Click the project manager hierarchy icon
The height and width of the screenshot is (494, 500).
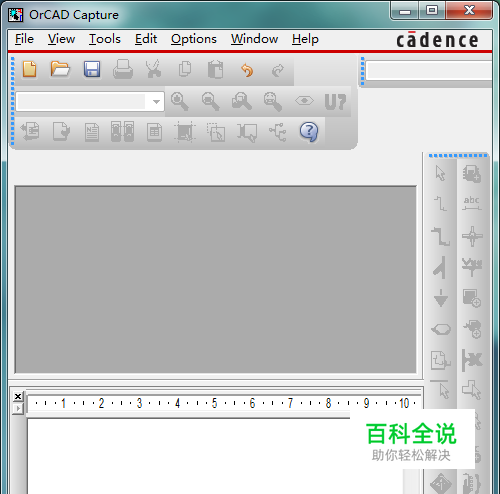coord(278,132)
